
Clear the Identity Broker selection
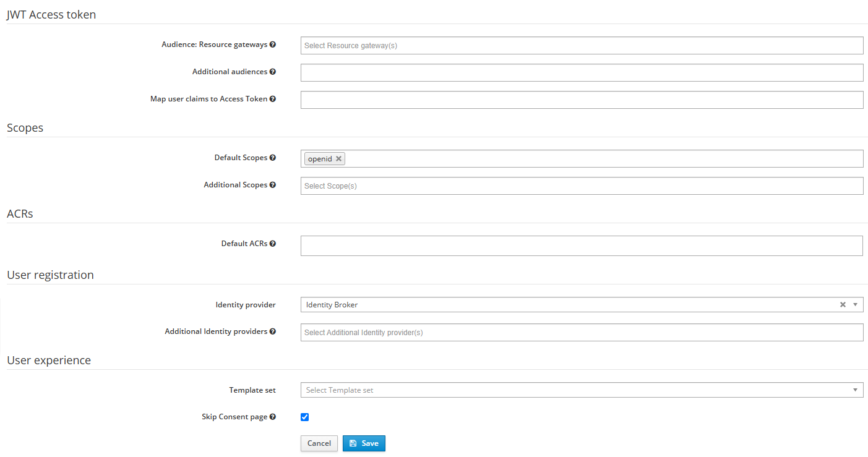coord(842,305)
